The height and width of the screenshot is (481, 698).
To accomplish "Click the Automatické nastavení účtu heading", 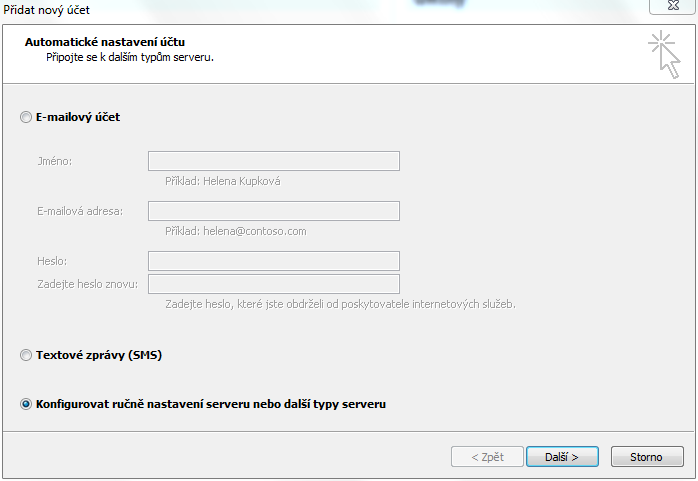I will [105, 42].
